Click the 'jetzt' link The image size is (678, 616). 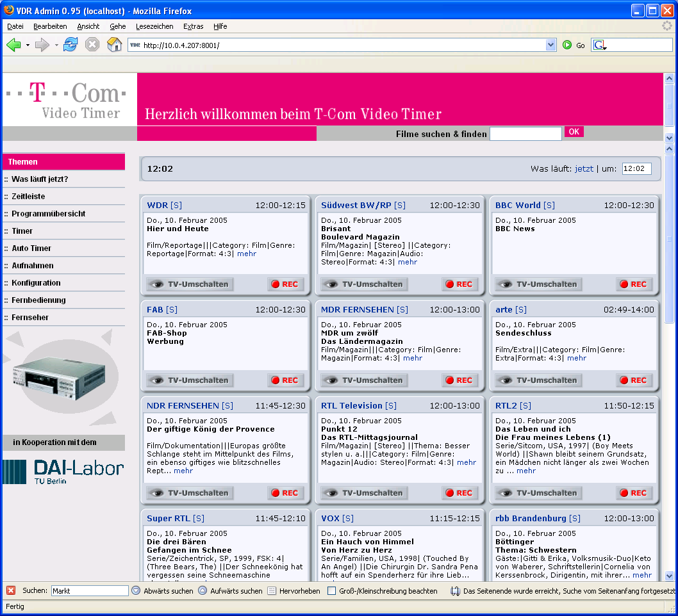click(x=584, y=168)
